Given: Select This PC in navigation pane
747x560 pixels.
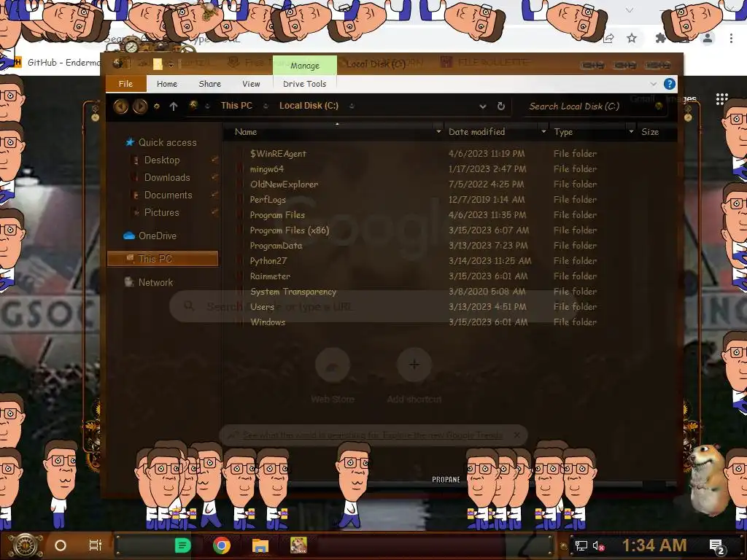Looking at the screenshot, I should coord(163,259).
